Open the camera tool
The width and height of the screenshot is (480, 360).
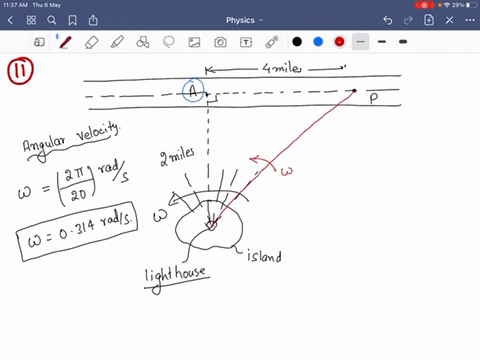[x=220, y=42]
